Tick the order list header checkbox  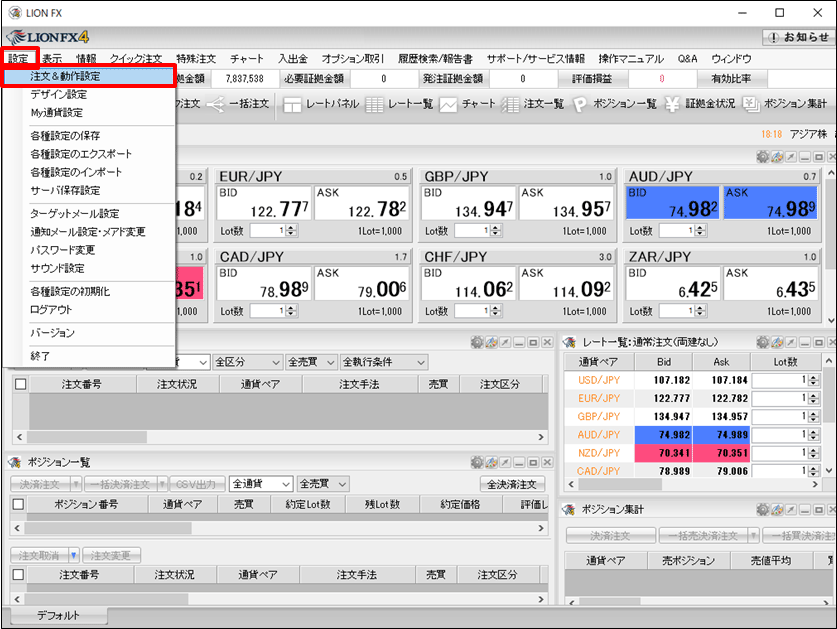click(20, 384)
